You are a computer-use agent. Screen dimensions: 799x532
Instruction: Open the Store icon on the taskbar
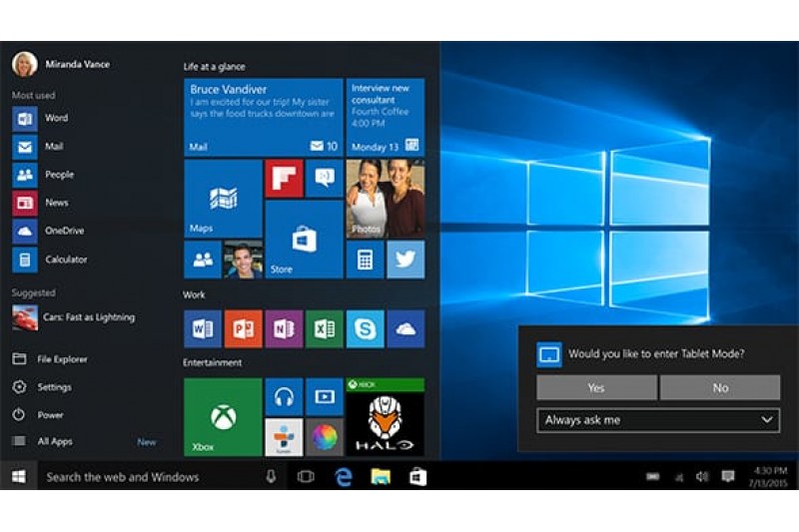click(417, 476)
